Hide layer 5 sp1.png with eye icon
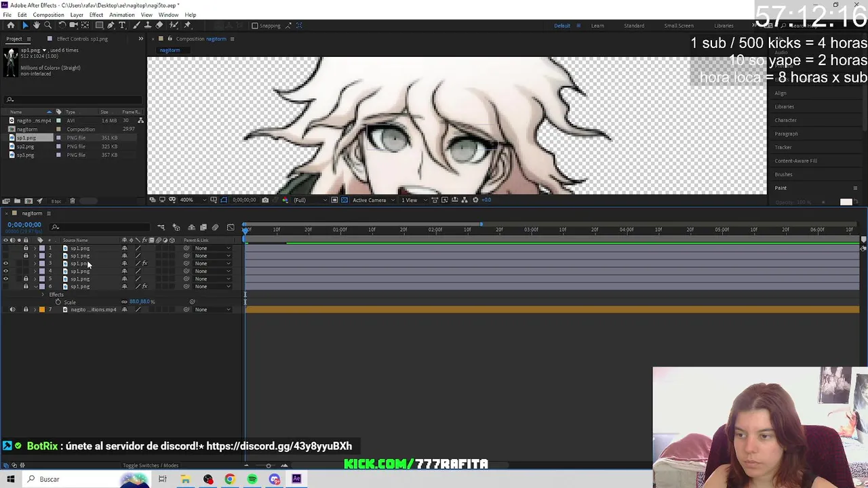 [5, 279]
